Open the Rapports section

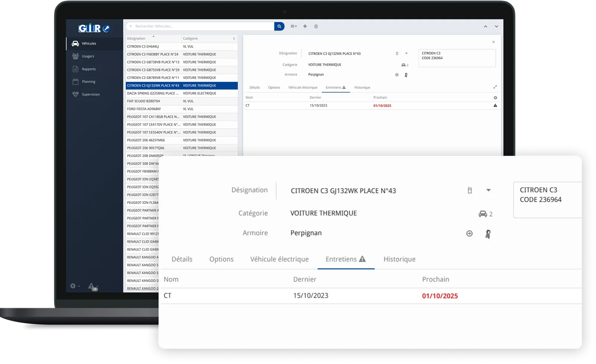click(x=89, y=68)
